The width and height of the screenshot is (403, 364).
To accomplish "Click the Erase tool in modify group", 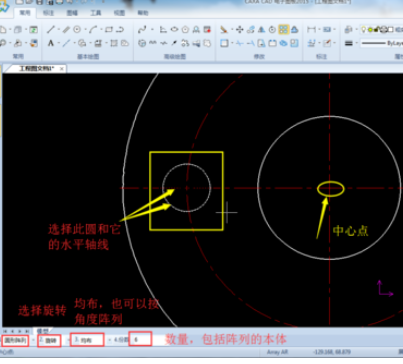I will (x=224, y=29).
